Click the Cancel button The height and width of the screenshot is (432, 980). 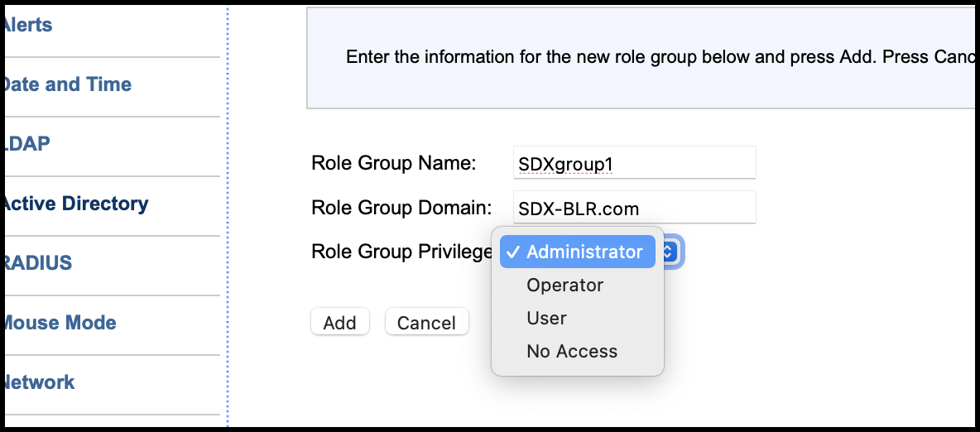tap(427, 323)
